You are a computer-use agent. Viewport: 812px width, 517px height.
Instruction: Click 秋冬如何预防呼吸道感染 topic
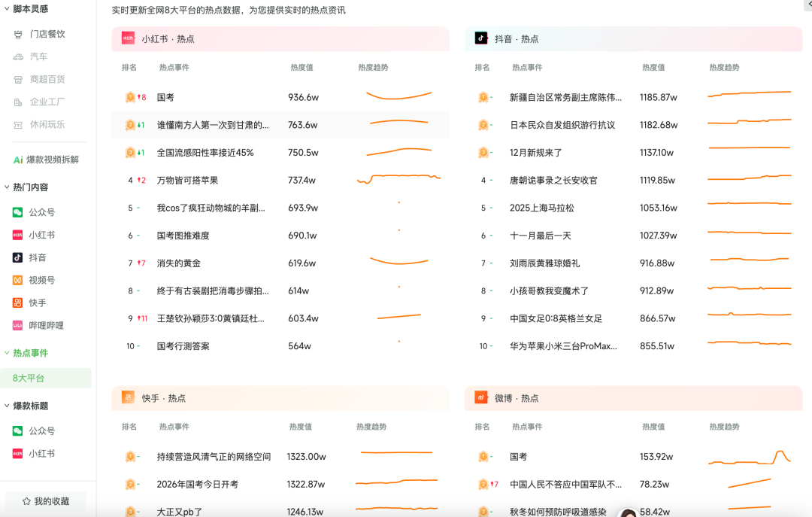[x=558, y=511]
